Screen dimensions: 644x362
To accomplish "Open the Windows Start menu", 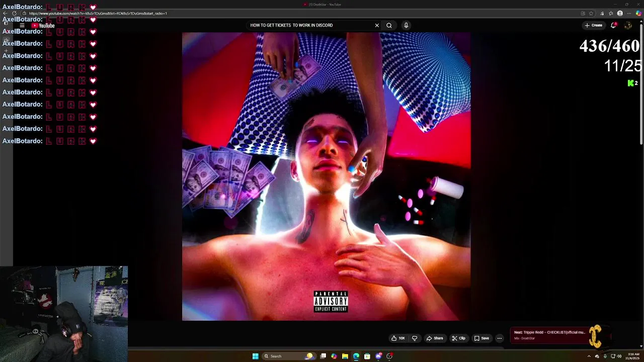I will (x=256, y=356).
